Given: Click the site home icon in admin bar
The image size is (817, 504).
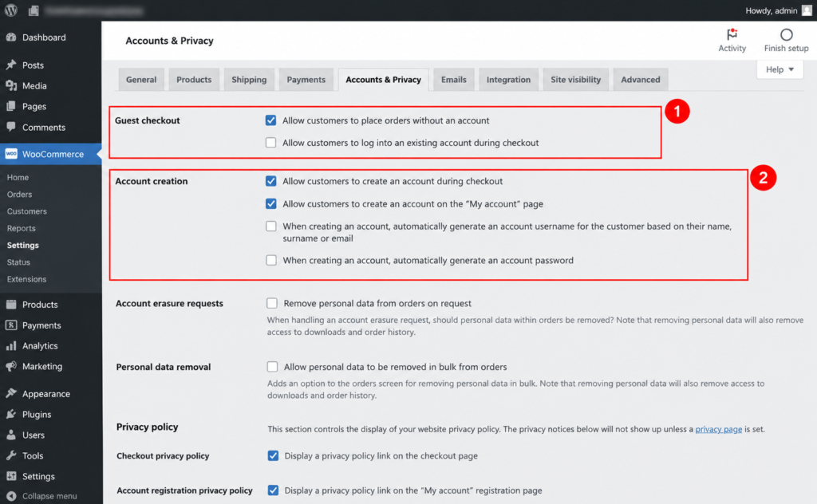Looking at the screenshot, I should pos(34,10).
